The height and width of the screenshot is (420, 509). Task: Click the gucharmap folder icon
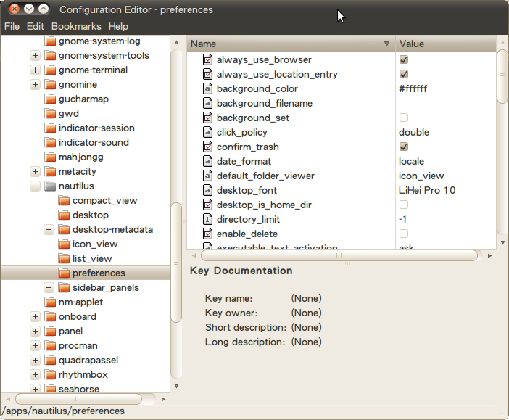pyautogui.click(x=50, y=99)
